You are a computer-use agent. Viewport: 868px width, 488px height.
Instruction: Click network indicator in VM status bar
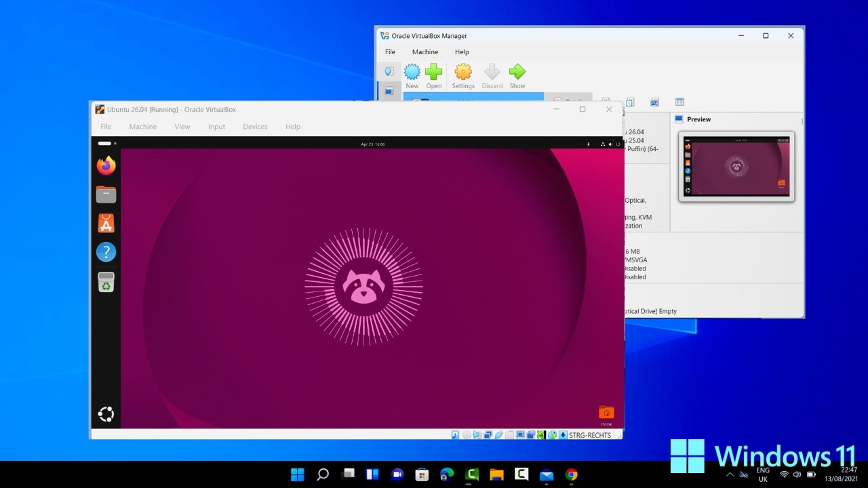pyautogui.click(x=488, y=435)
